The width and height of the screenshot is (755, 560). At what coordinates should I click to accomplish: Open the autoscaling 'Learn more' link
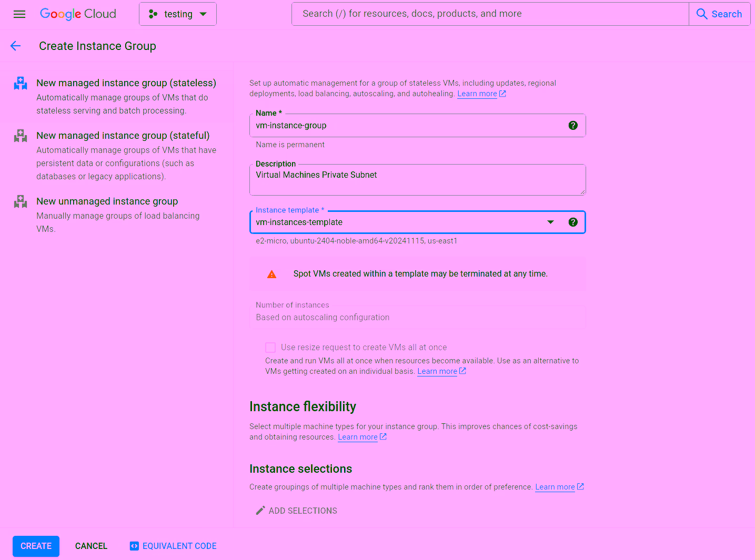pos(478,93)
